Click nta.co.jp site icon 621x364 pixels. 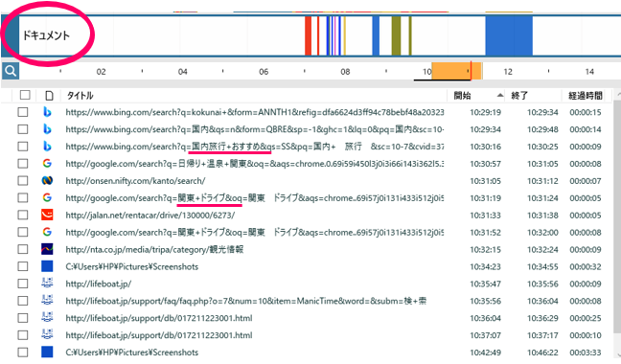tap(47, 249)
